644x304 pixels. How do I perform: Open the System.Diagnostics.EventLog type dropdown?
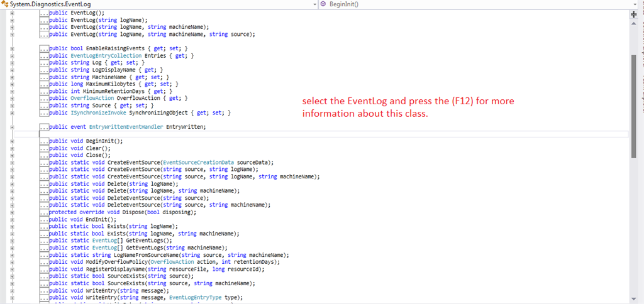(314, 4)
